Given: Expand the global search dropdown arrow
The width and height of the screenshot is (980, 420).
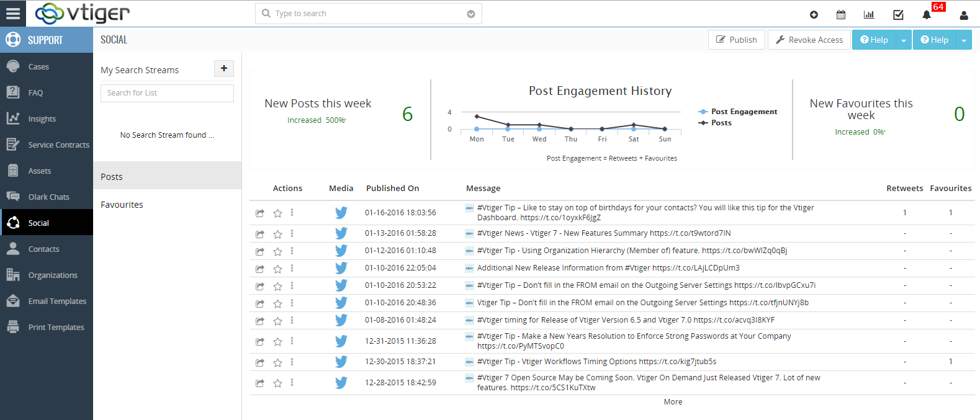Looking at the screenshot, I should [x=471, y=14].
